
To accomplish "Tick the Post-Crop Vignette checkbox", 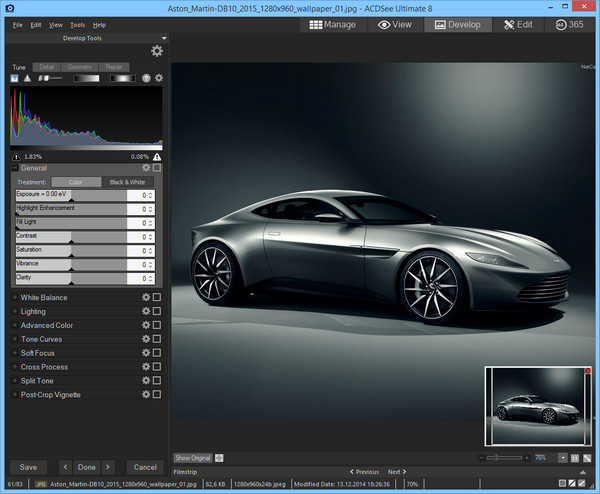I will point(157,395).
